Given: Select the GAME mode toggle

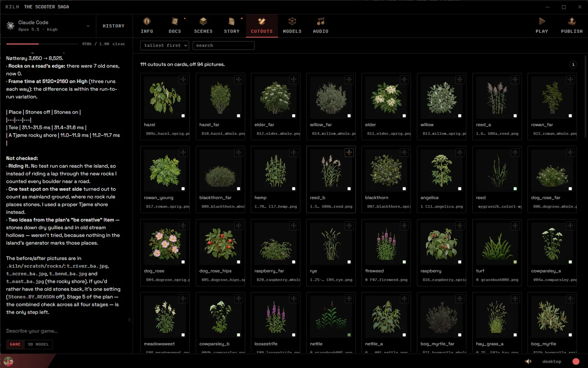Looking at the screenshot, I should click(x=15, y=344).
